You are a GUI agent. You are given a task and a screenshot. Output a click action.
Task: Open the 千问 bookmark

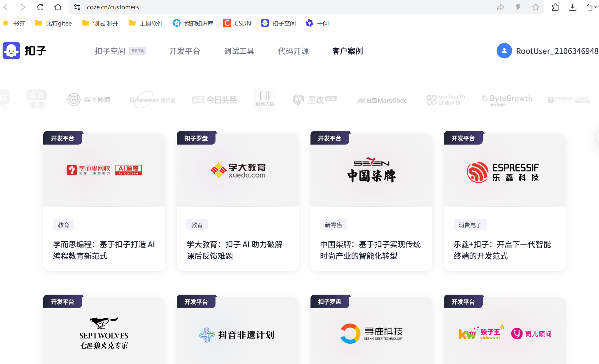pos(317,23)
